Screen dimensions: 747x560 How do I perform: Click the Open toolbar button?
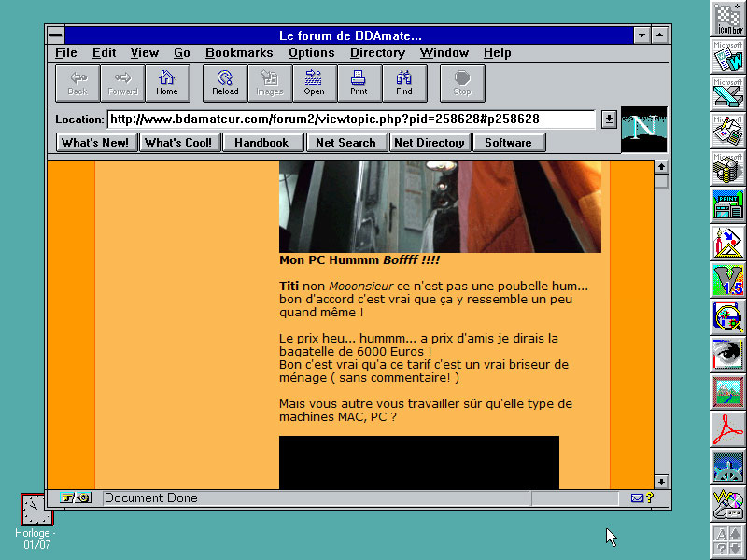(315, 84)
